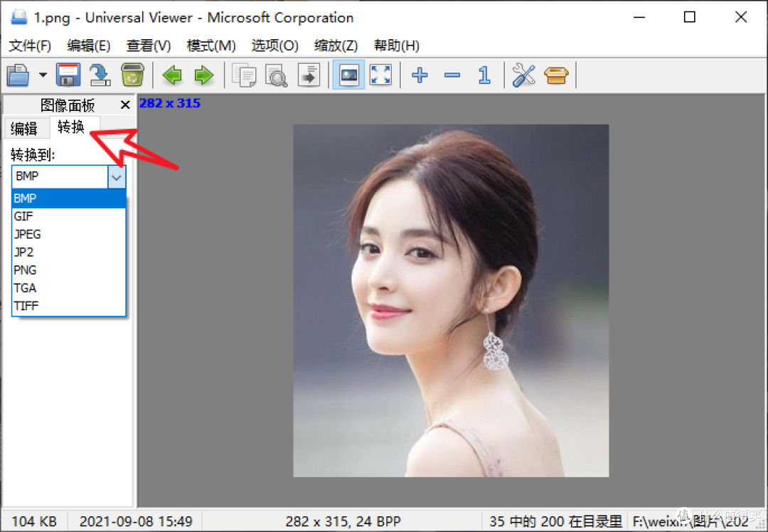Click the Open file folder icon
Viewport: 768px width, 532px height.
point(18,75)
